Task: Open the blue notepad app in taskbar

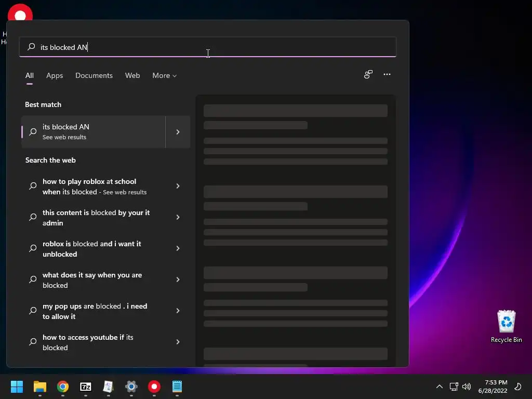Action: (177, 387)
